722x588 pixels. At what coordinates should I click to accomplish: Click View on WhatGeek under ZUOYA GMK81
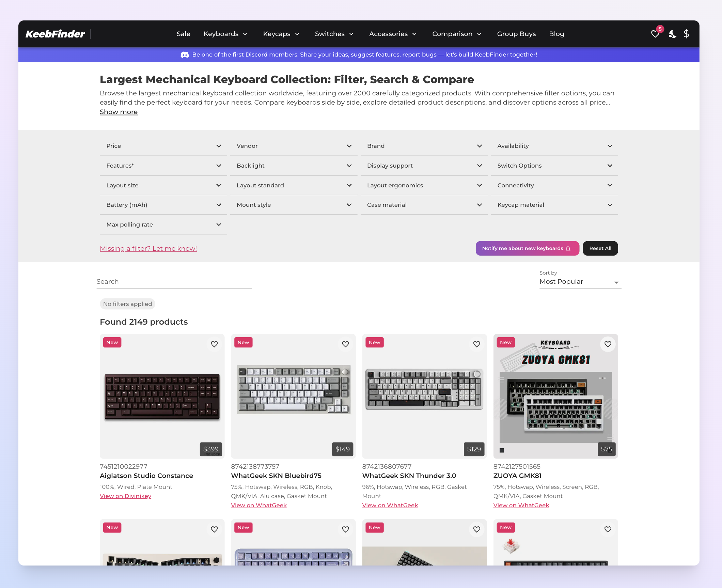click(521, 505)
